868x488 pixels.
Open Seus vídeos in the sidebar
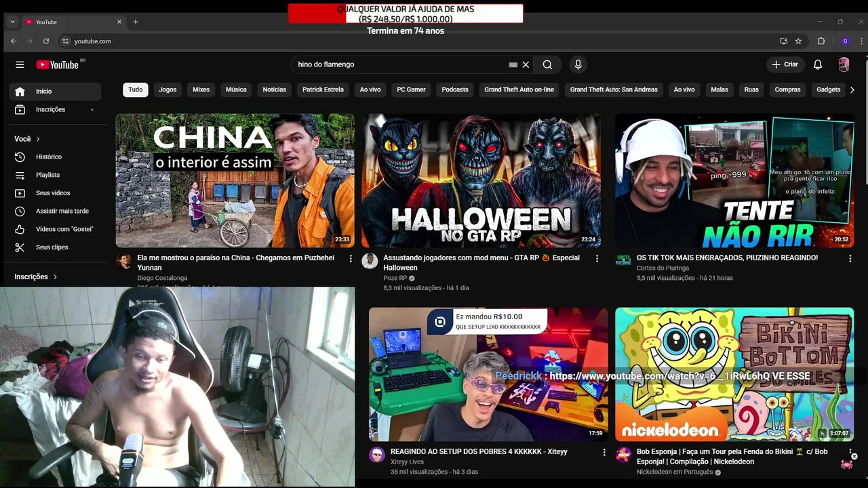click(55, 193)
